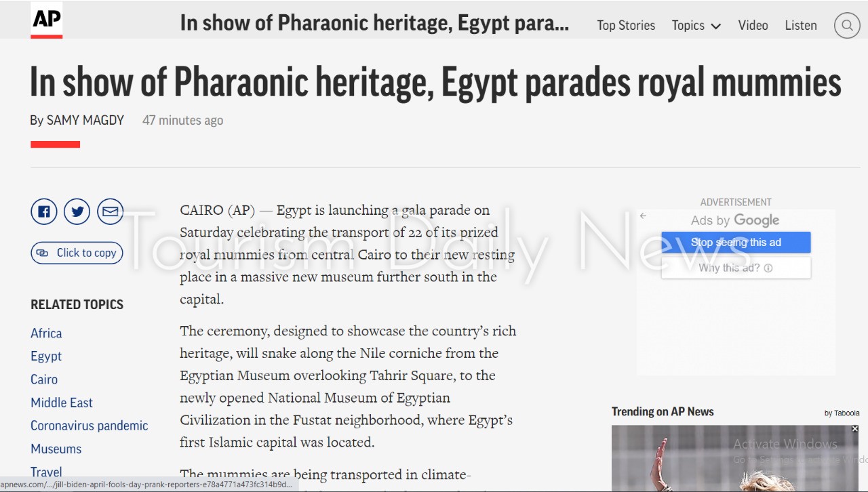Share the article via Twitter icon

click(77, 212)
